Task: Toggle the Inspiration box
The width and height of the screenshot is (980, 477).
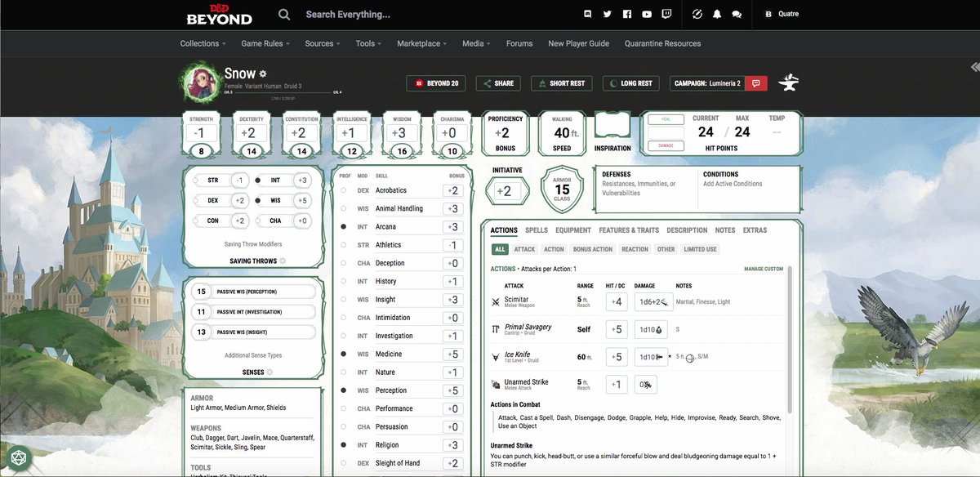Action: 612,125
